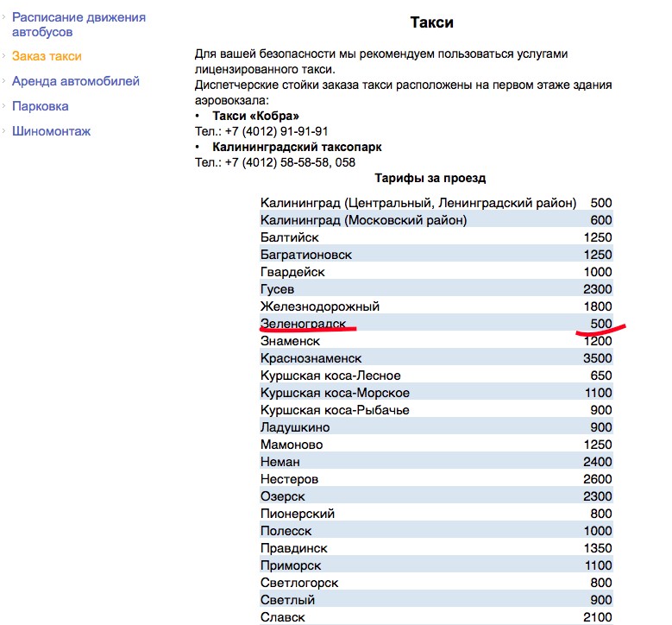Click the Калининградский таксопарк list item
Image resolution: width=672 pixels, height=625 pixels.
click(x=297, y=147)
